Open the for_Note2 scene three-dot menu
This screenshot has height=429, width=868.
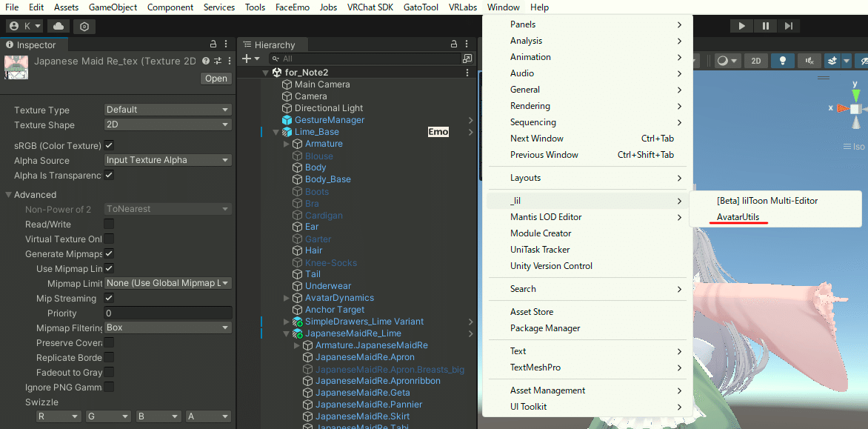tap(467, 73)
